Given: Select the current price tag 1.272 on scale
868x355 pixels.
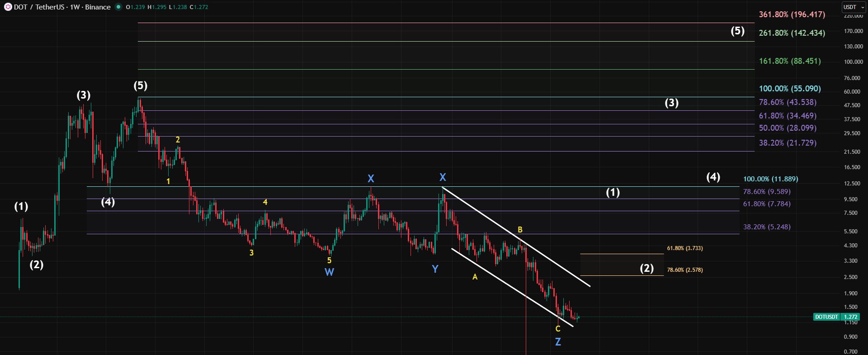Looking at the screenshot, I should tap(850, 317).
